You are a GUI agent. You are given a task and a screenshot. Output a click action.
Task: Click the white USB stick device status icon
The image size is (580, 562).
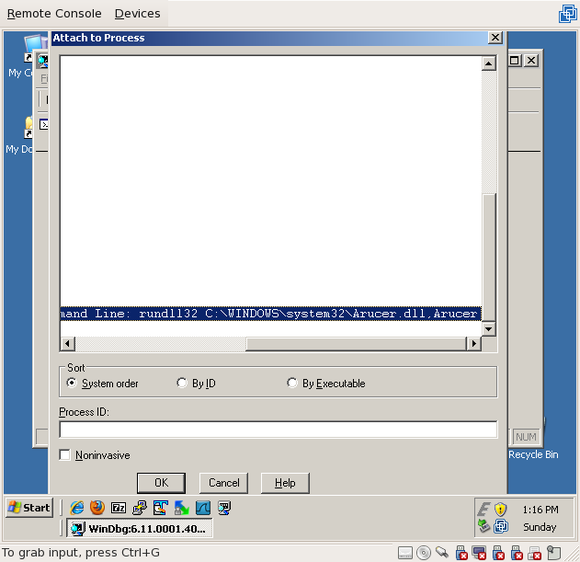point(442,553)
